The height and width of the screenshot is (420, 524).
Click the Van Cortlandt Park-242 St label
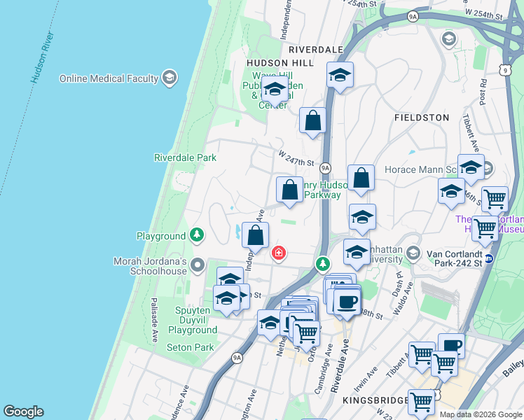(455, 259)
